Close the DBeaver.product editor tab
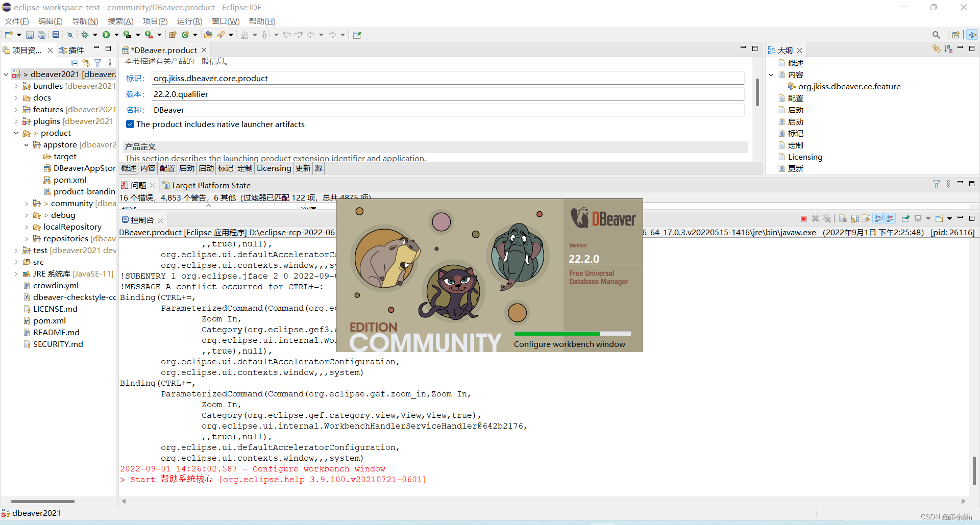This screenshot has width=980, height=525. click(x=204, y=50)
